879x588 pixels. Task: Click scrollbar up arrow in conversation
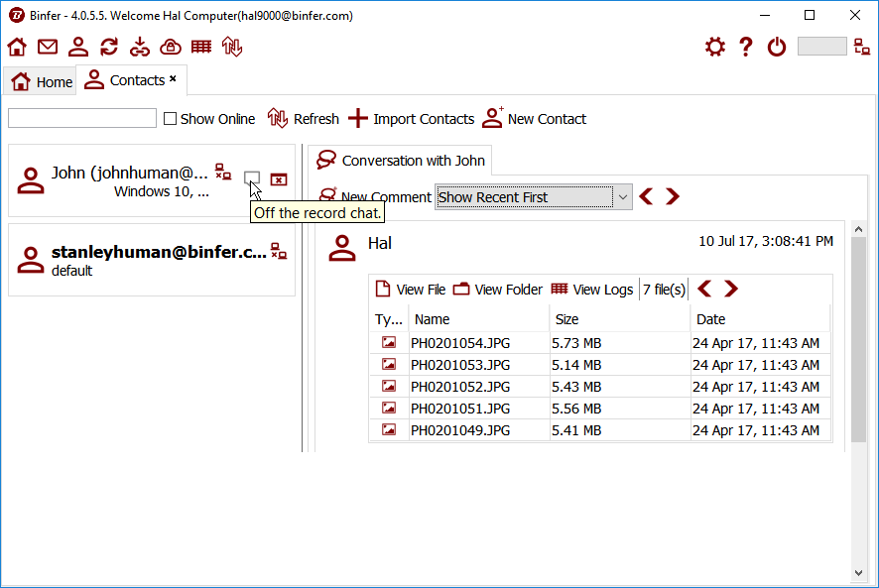pos(858,229)
